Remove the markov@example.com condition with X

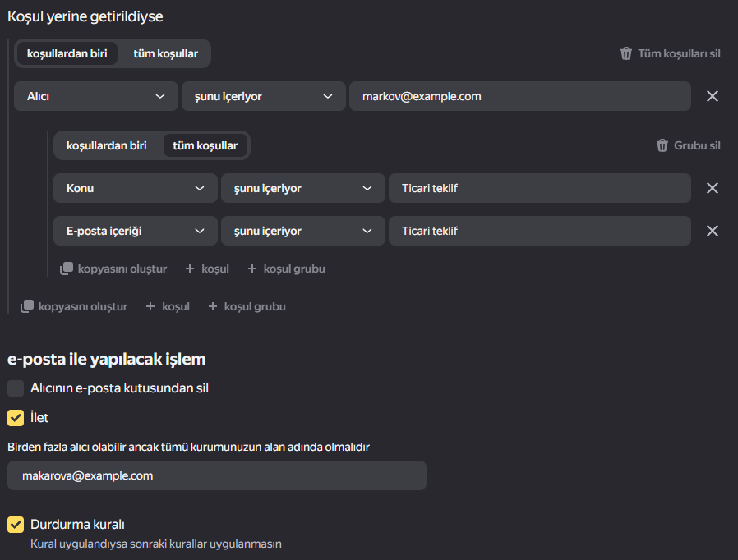click(x=713, y=96)
